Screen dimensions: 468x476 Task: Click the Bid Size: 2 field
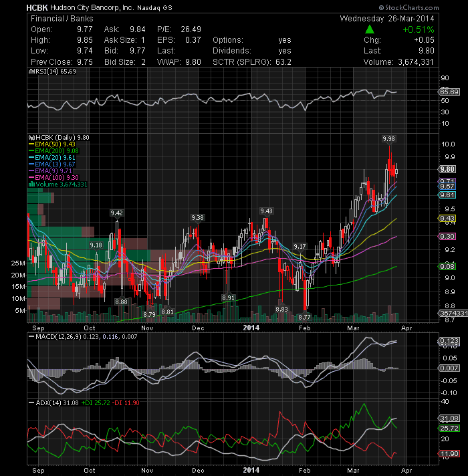(x=125, y=62)
